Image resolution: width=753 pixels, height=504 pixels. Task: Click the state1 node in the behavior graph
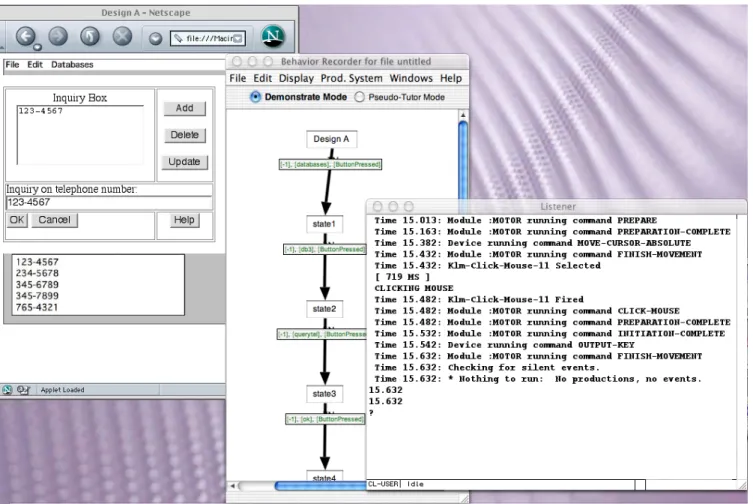[x=324, y=224]
